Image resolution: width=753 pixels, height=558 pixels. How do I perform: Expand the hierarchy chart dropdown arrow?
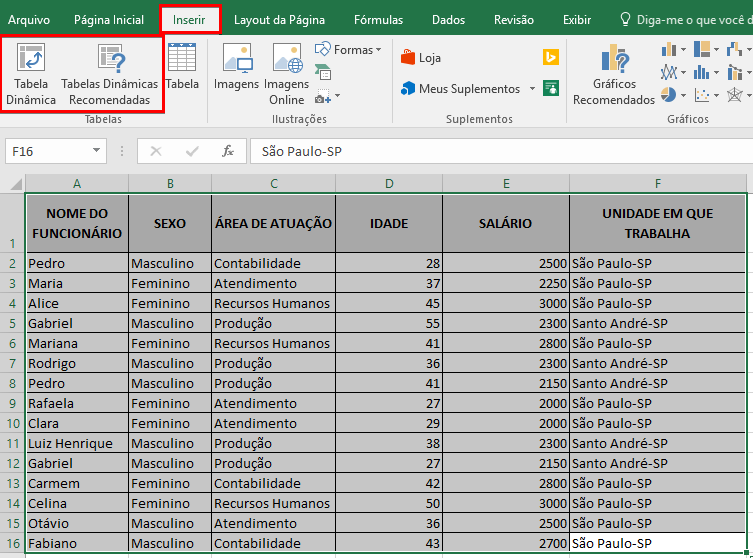717,49
